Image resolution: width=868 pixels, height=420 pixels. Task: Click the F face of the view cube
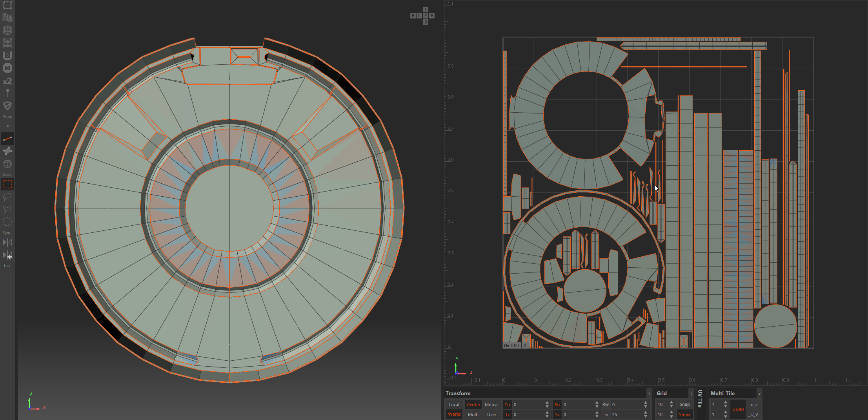coord(426,16)
